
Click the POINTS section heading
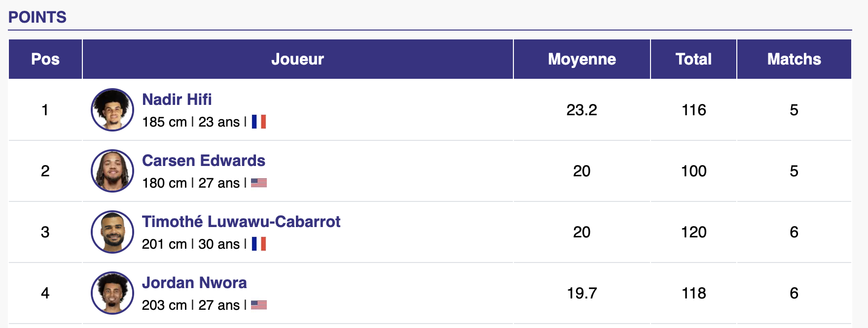(x=37, y=17)
